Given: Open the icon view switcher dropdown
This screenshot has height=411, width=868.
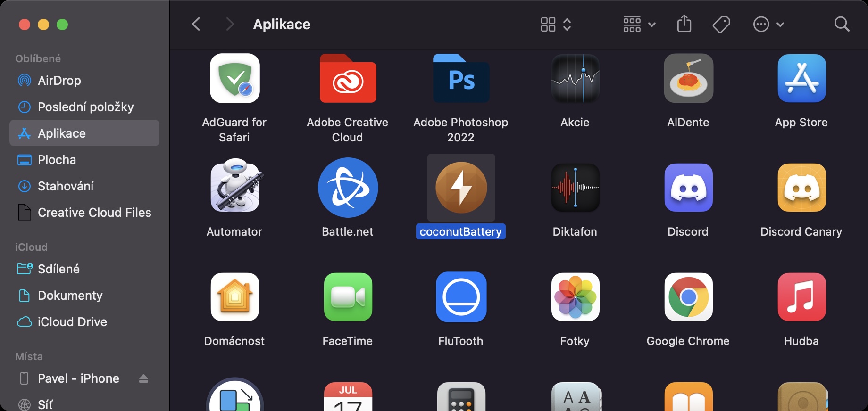Looking at the screenshot, I should [556, 25].
